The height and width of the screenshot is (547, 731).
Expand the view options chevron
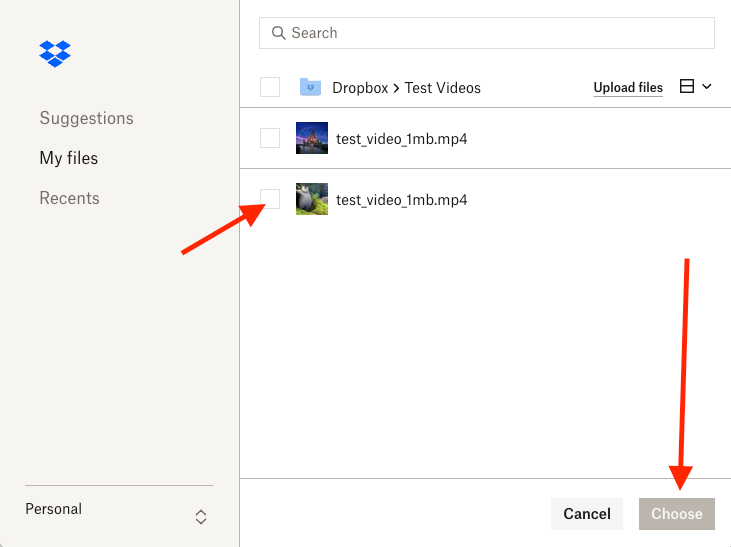707,86
